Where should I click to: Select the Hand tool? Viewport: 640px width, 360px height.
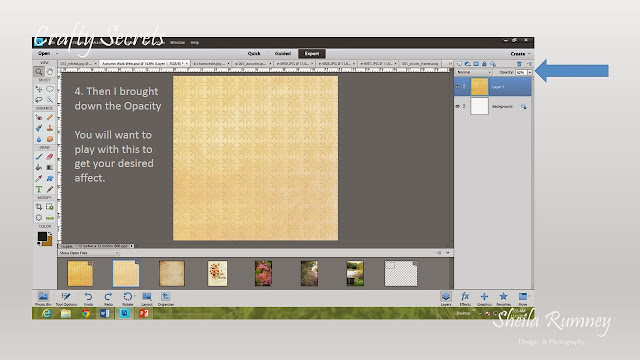[50, 72]
